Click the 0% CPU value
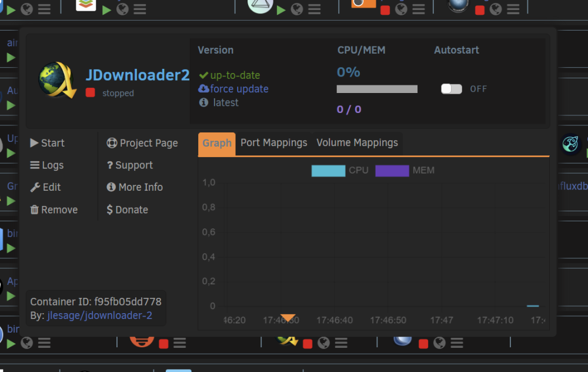This screenshot has width=588, height=372. point(348,72)
